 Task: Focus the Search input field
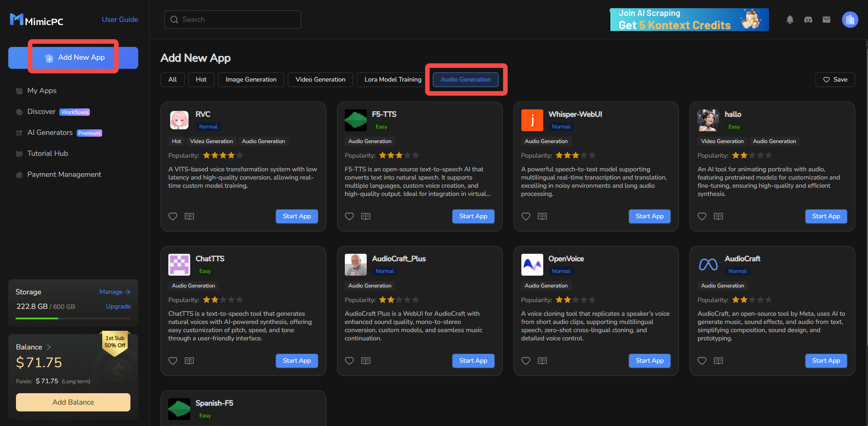(233, 20)
